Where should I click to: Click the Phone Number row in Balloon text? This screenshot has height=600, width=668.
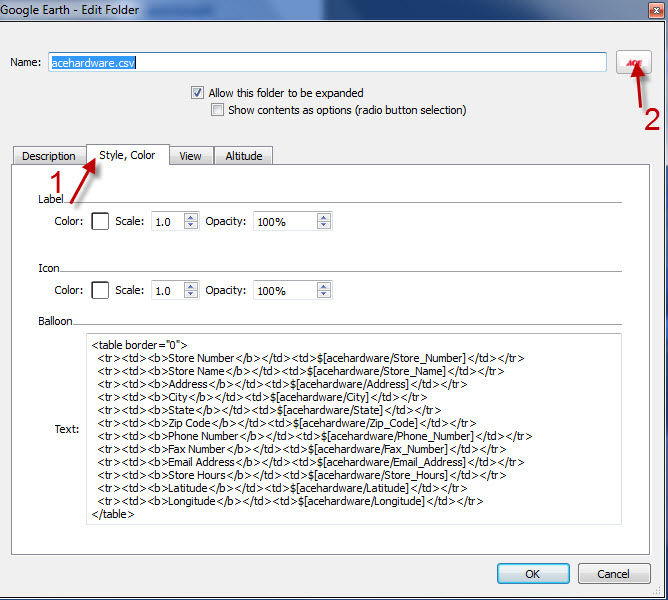[x=315, y=436]
